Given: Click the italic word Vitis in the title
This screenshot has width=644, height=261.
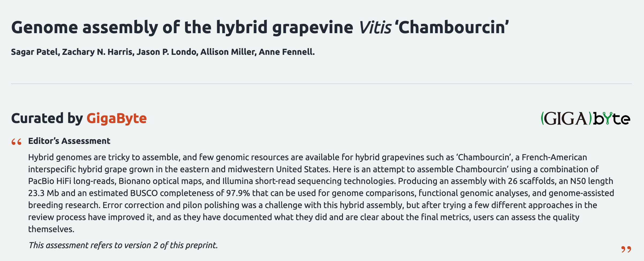Looking at the screenshot, I should click(x=375, y=28).
